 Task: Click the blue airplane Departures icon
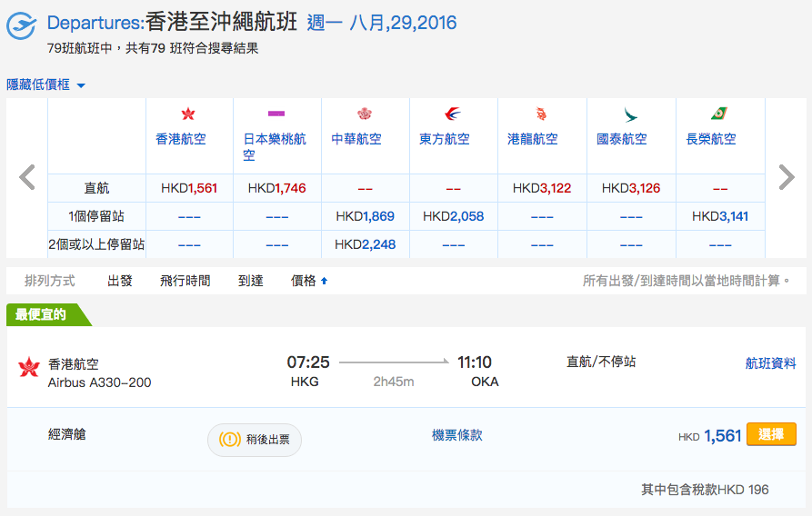(21, 25)
